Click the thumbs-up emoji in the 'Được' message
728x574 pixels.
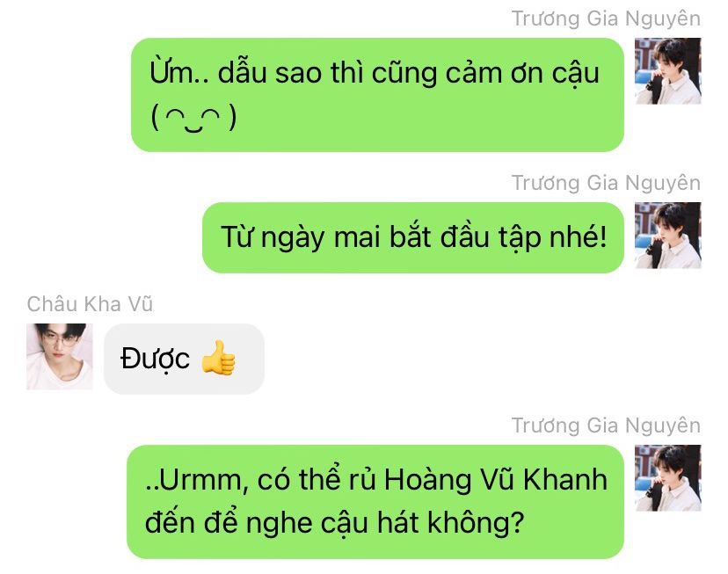pos(219,357)
